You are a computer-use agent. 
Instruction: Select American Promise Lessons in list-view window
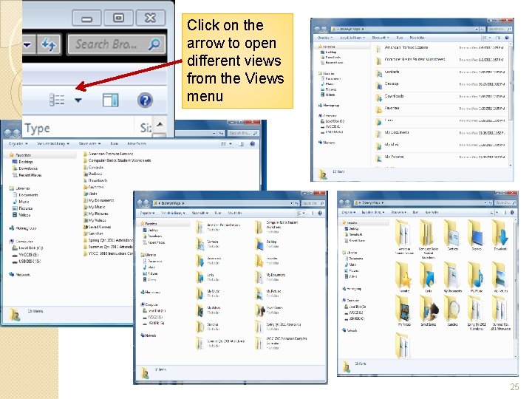[108, 154]
